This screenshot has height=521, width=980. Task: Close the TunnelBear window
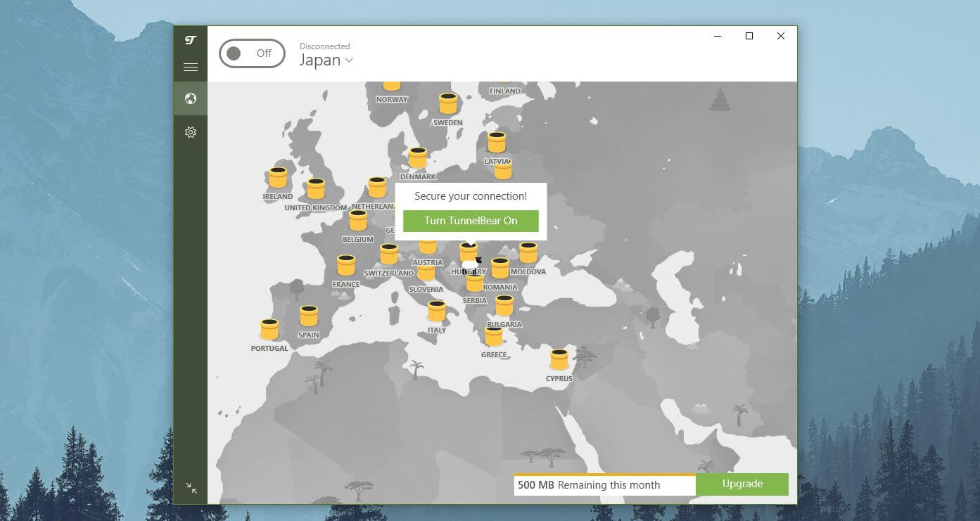(x=781, y=36)
